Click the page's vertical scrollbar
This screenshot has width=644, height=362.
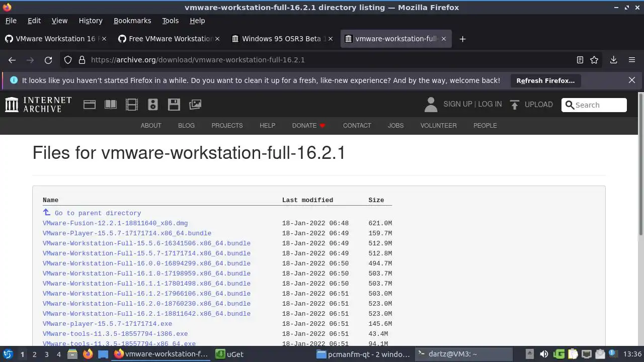[x=640, y=163]
